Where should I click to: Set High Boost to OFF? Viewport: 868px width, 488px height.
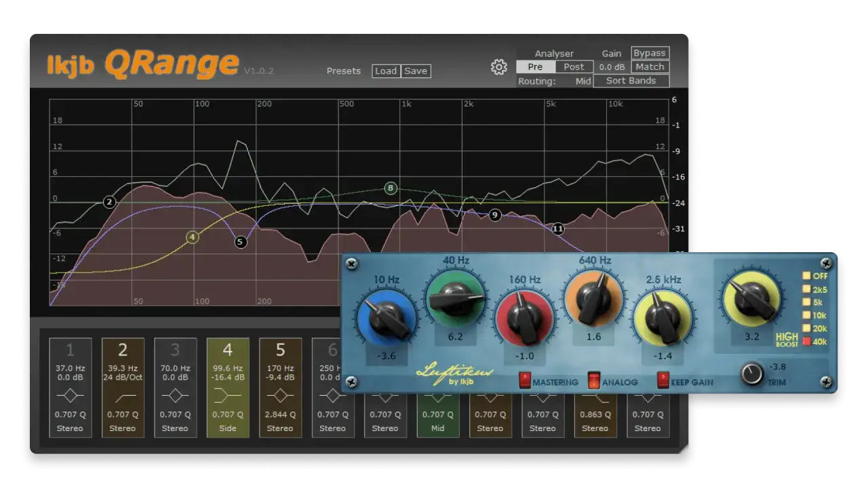[806, 276]
